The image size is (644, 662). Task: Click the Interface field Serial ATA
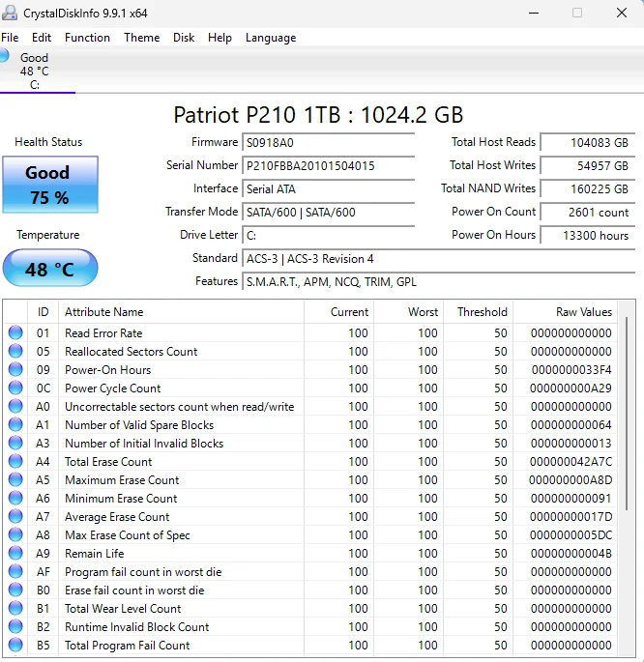[329, 189]
